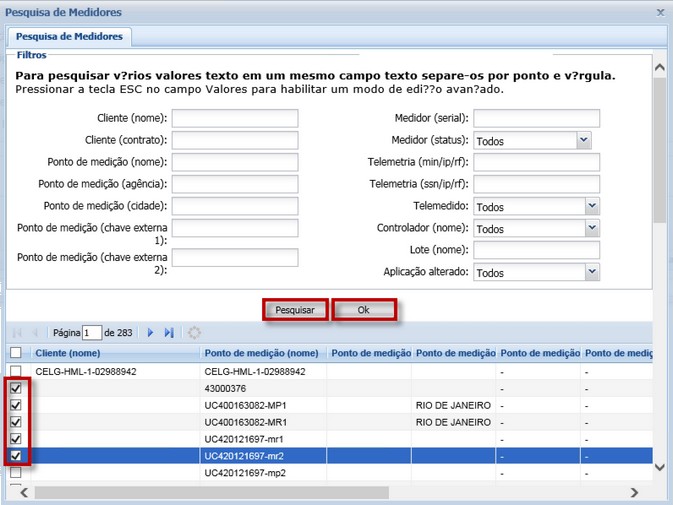The width and height of the screenshot is (673, 505).
Task: Go to next page of results
Action: [x=151, y=333]
